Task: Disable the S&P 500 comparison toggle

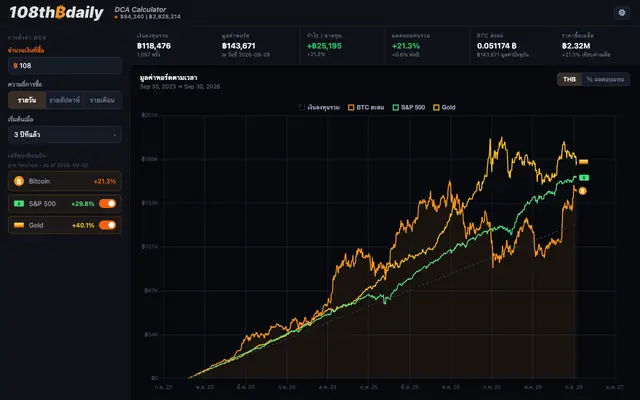Action: tap(107, 203)
